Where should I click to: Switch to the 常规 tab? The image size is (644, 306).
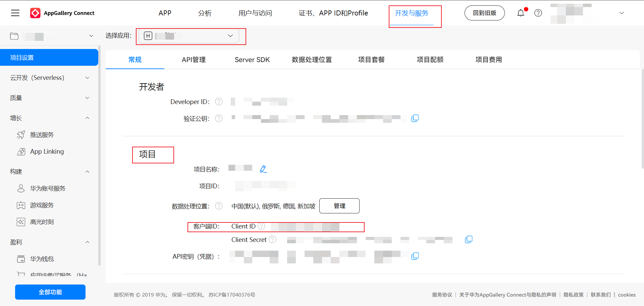[135, 60]
